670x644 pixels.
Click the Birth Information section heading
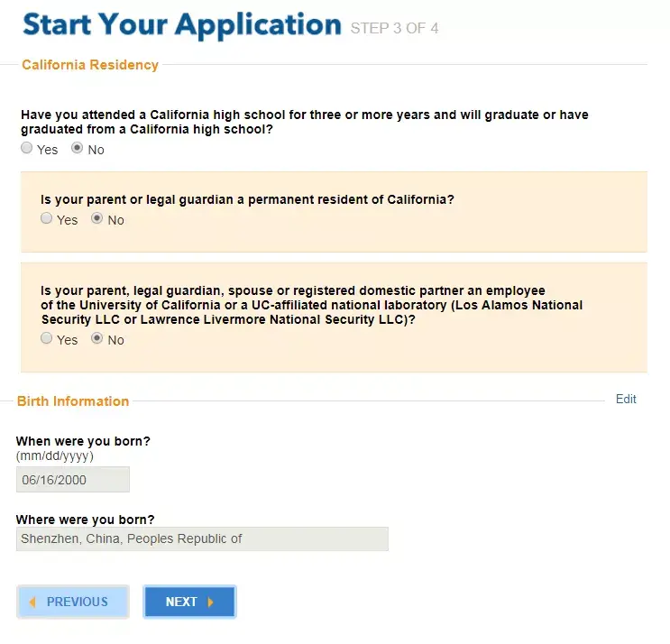(x=73, y=401)
